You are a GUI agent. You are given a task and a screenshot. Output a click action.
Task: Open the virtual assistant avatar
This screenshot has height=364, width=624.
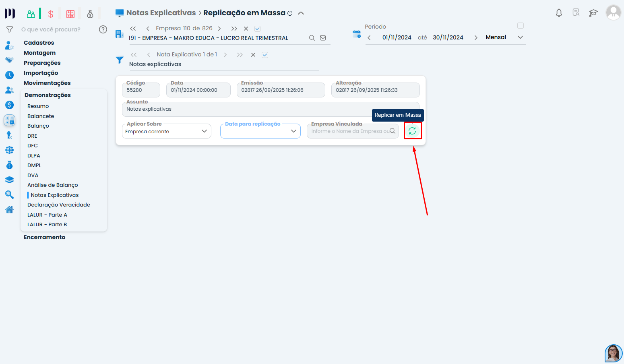(614, 354)
